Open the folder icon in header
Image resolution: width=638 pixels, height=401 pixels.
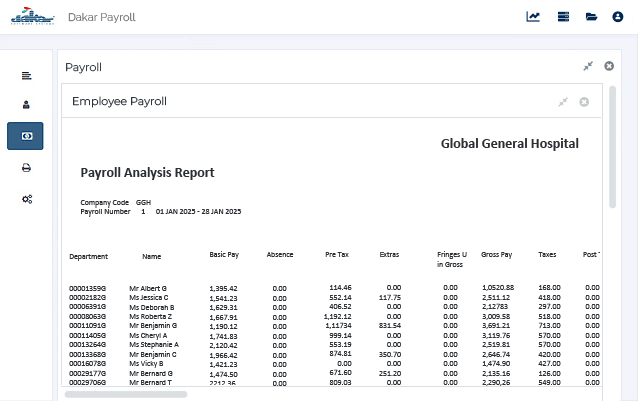591,17
